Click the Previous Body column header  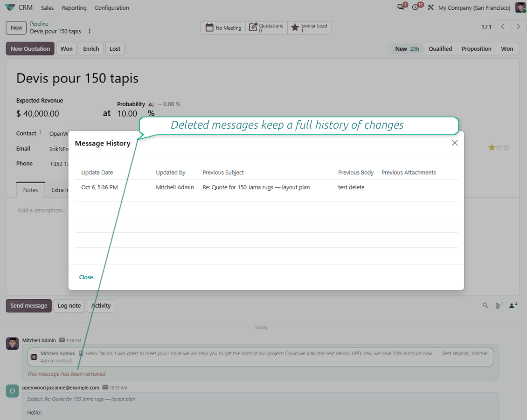[355, 172]
